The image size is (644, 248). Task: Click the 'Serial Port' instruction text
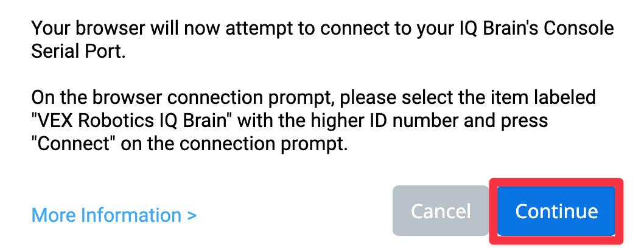[x=78, y=52]
